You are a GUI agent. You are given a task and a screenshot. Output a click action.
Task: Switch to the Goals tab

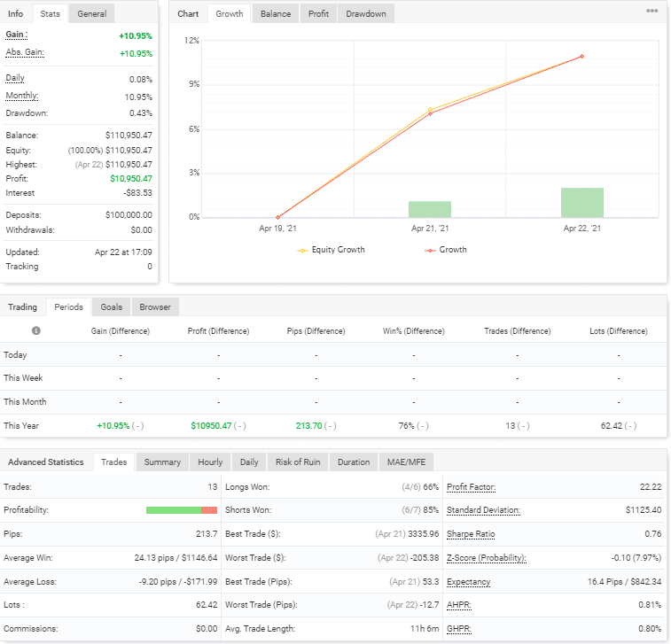[111, 307]
